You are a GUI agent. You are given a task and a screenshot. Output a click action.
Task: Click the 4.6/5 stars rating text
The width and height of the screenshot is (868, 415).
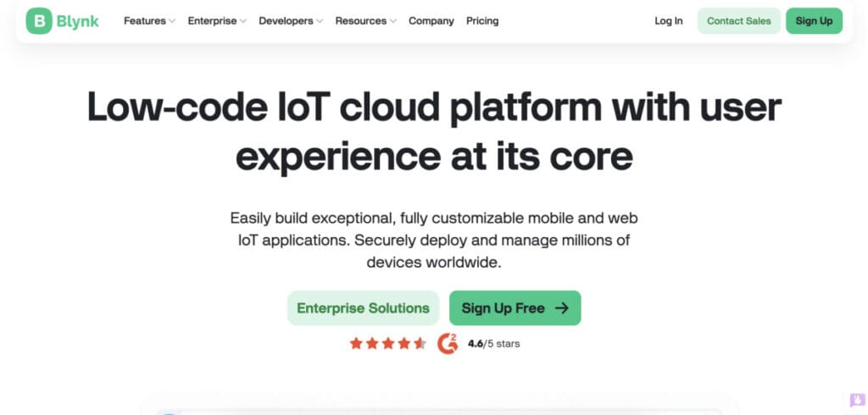click(x=494, y=344)
